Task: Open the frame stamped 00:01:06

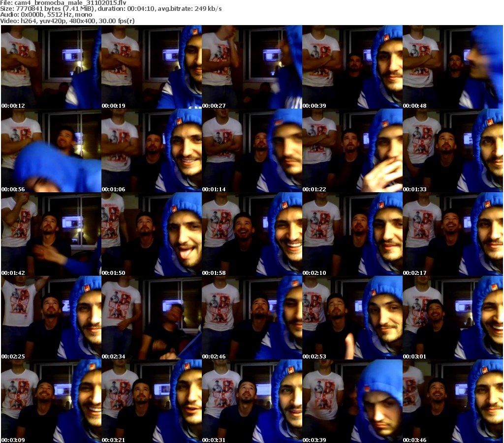Action: [152, 150]
